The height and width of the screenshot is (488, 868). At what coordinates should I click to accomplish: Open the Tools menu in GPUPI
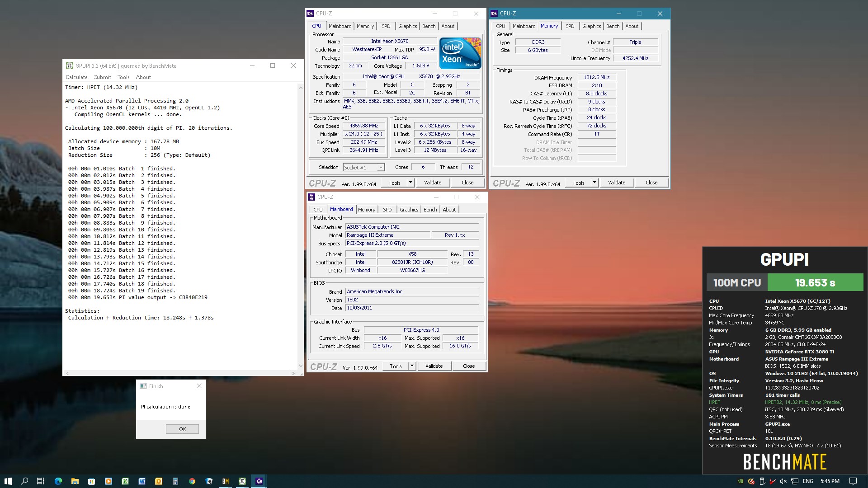(x=123, y=77)
